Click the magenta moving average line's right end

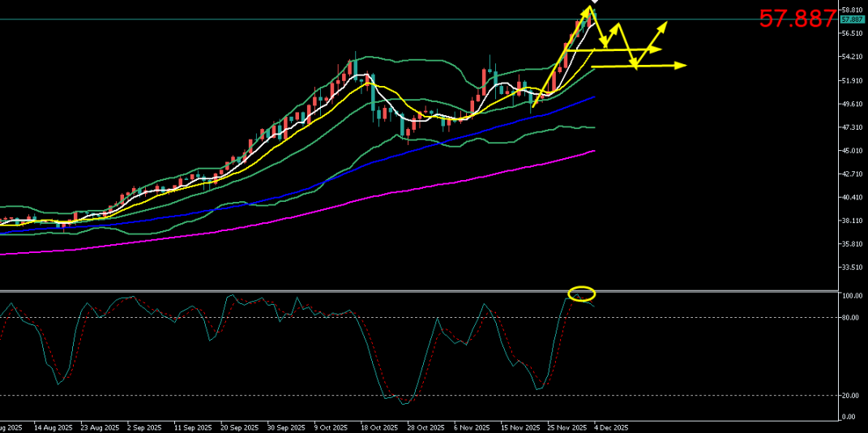pos(594,151)
